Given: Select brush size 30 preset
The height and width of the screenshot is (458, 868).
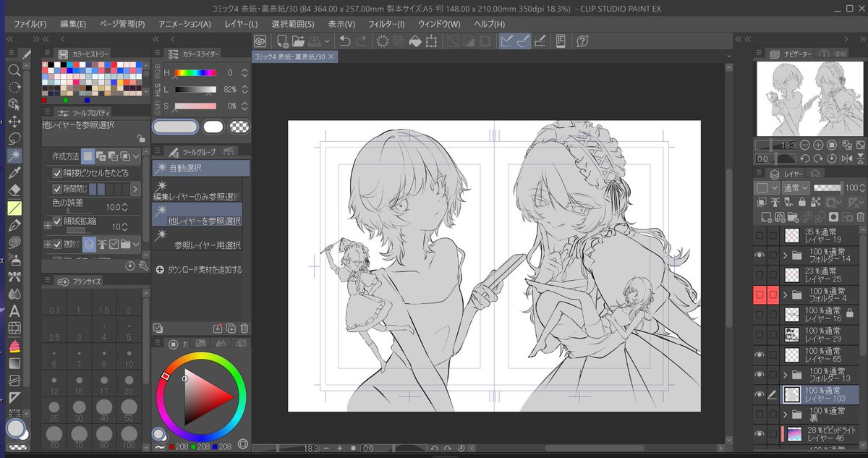Looking at the screenshot, I should [79, 411].
